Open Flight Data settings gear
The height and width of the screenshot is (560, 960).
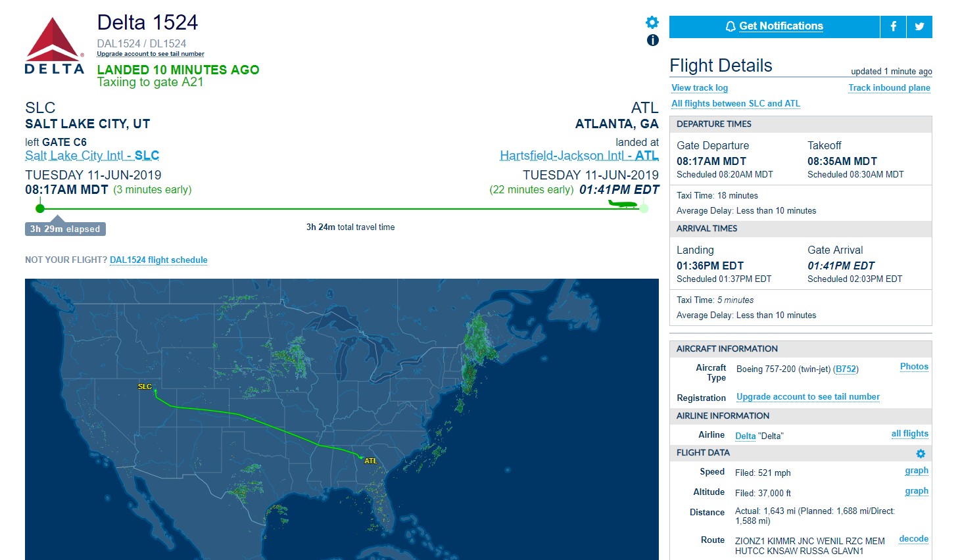click(x=921, y=454)
